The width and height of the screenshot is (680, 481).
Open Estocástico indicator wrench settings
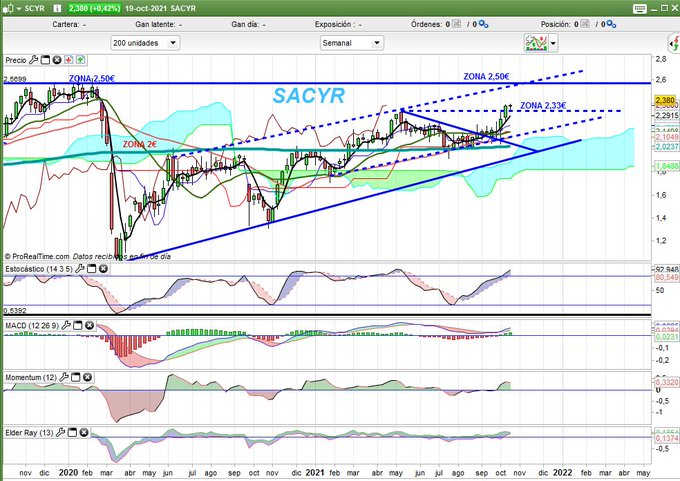[79, 269]
